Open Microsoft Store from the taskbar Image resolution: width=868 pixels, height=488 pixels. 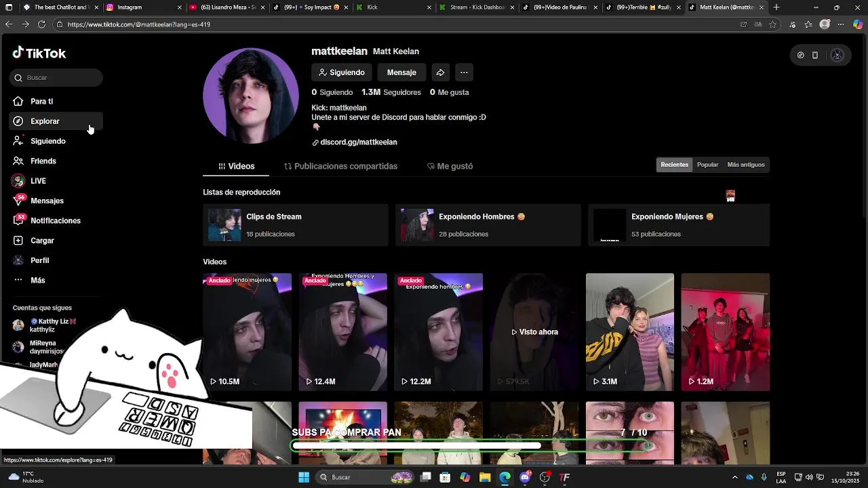[445, 477]
